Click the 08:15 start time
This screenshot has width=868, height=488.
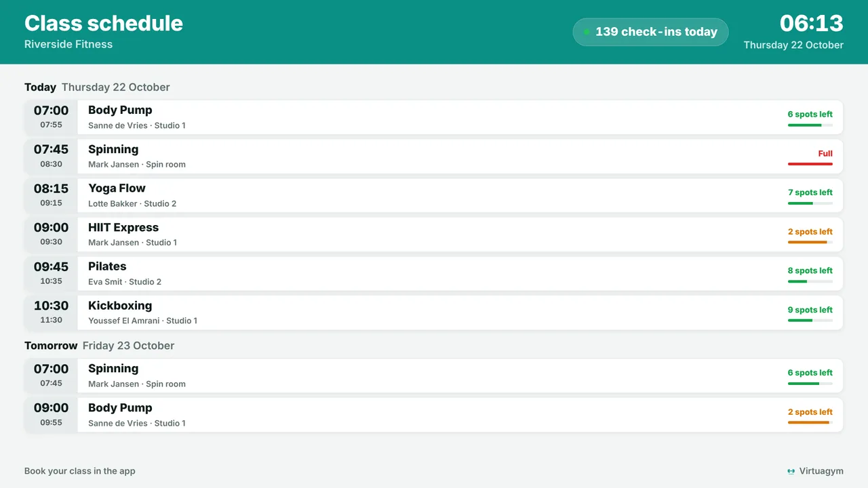pyautogui.click(x=51, y=189)
